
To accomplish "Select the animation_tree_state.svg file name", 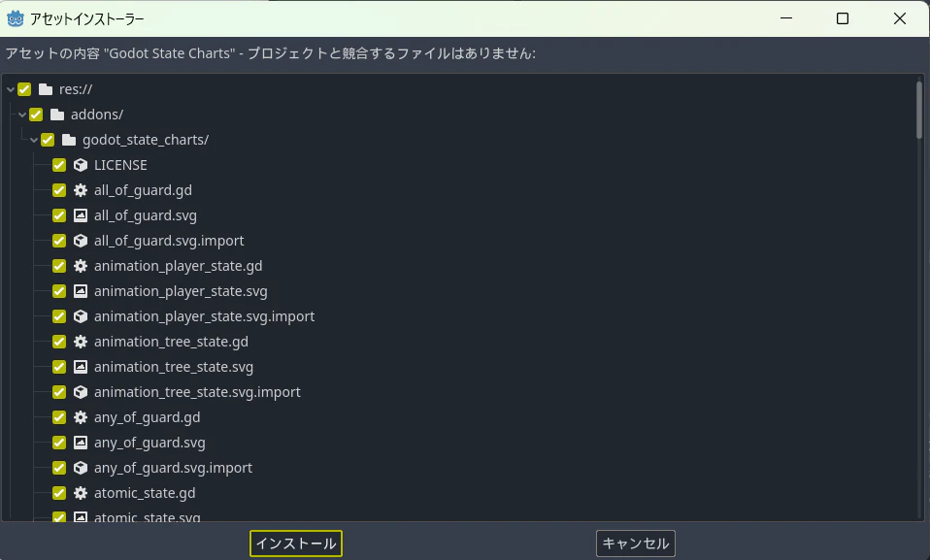I will [x=174, y=367].
